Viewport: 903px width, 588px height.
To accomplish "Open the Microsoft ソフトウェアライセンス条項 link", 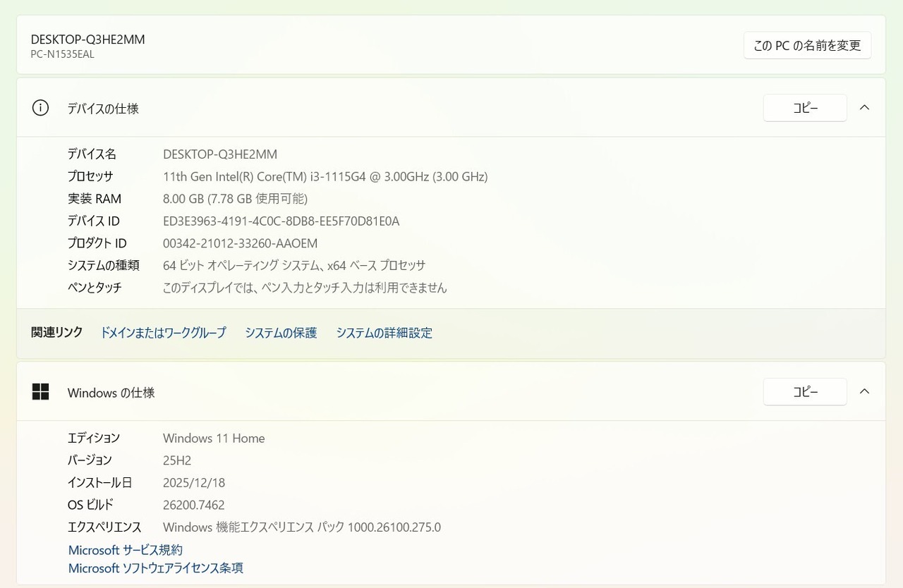I will click(156, 568).
